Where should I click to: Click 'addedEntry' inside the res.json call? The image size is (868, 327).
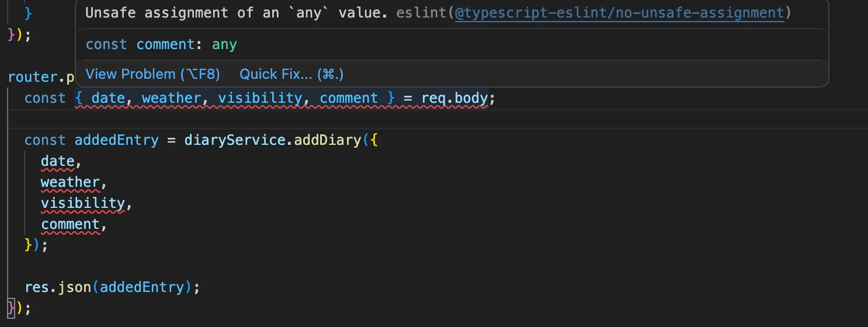pos(142,287)
